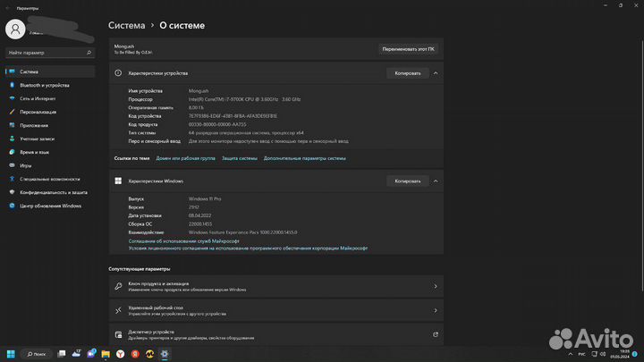Click the Settings gear in taskbar

click(165, 354)
